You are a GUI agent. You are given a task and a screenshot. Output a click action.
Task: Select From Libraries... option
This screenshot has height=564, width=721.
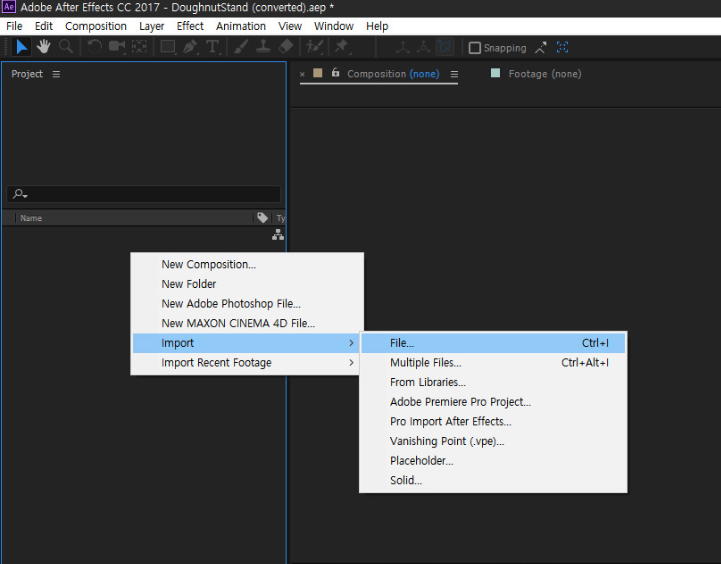pos(493,382)
